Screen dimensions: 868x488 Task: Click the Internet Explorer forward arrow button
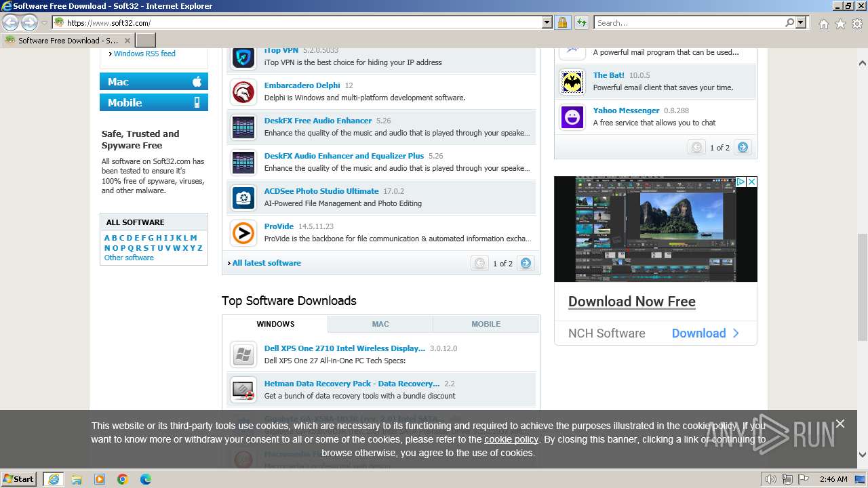29,22
